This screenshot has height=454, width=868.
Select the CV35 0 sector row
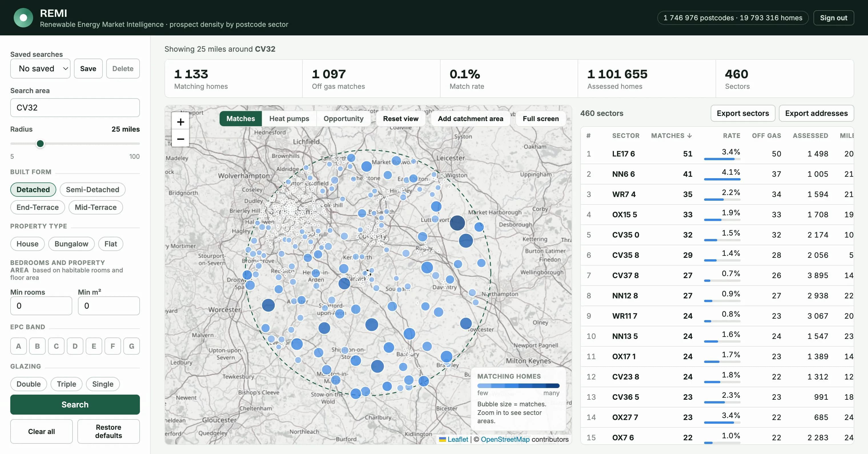pos(717,235)
